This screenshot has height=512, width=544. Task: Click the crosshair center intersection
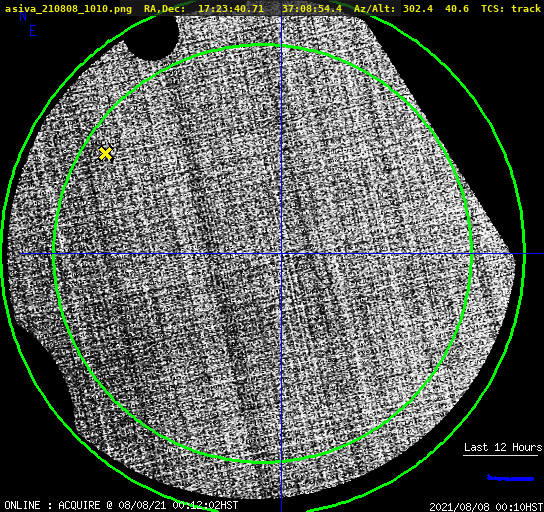(281, 254)
